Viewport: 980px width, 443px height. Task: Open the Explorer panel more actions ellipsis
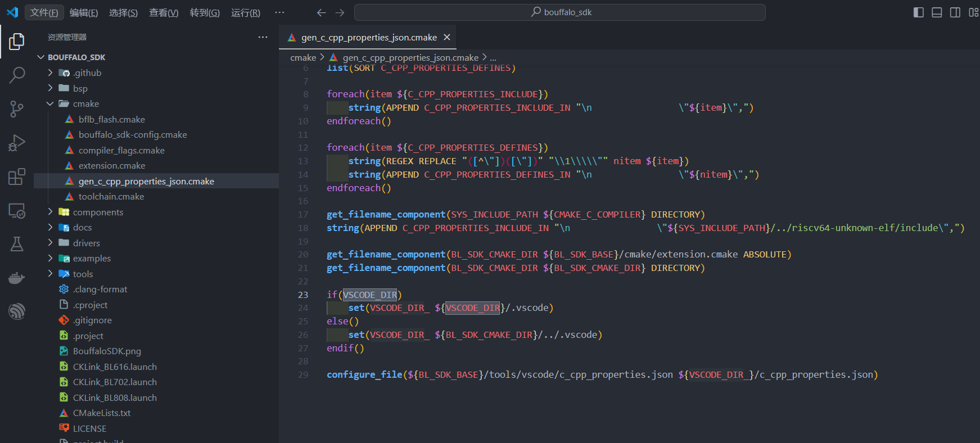[263, 37]
